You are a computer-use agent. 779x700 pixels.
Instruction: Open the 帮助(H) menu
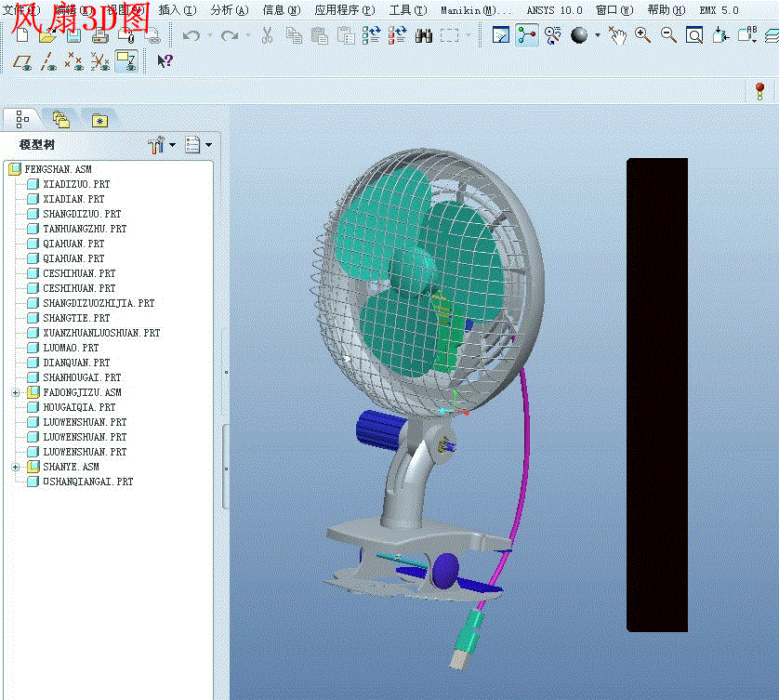click(667, 10)
